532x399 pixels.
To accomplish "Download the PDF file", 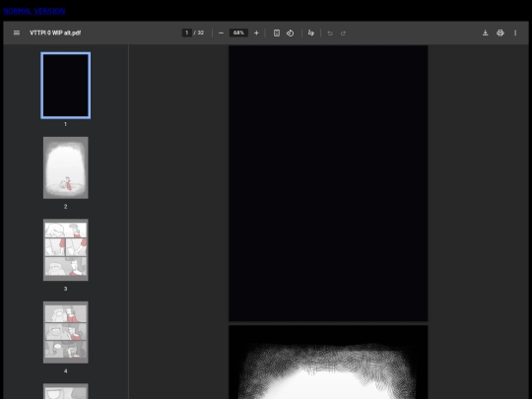I will tap(485, 33).
